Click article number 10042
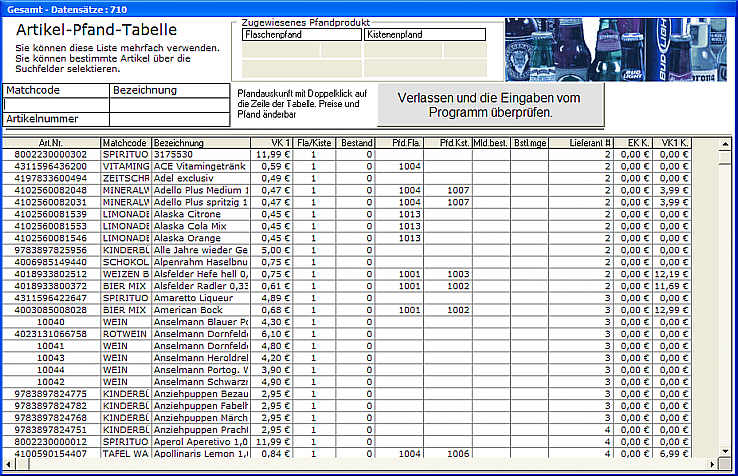The width and height of the screenshot is (738, 476). click(x=51, y=382)
